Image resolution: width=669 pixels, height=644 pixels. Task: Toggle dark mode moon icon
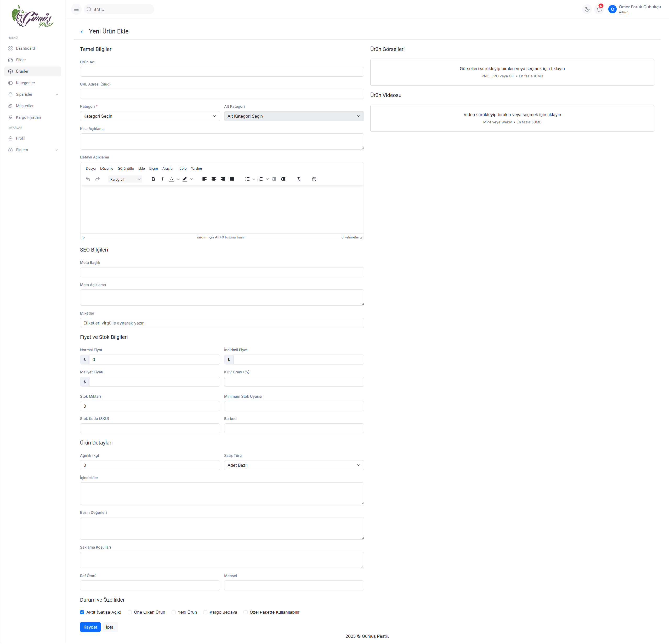point(587,9)
